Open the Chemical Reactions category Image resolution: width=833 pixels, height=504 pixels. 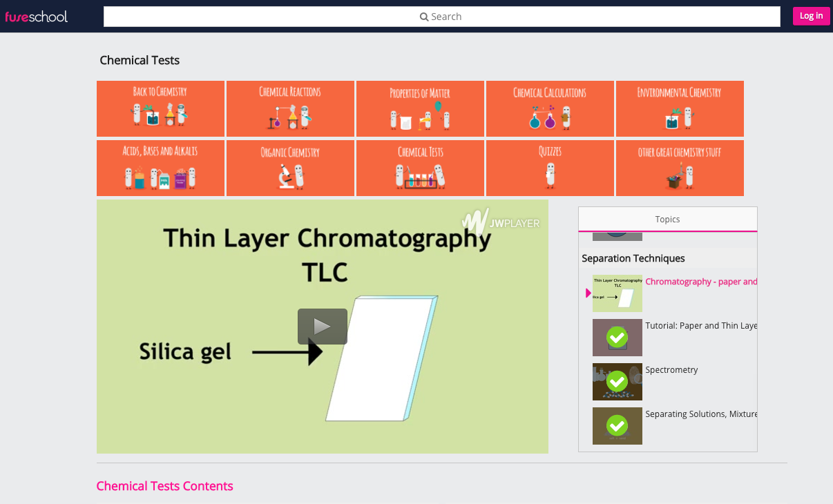click(x=290, y=108)
